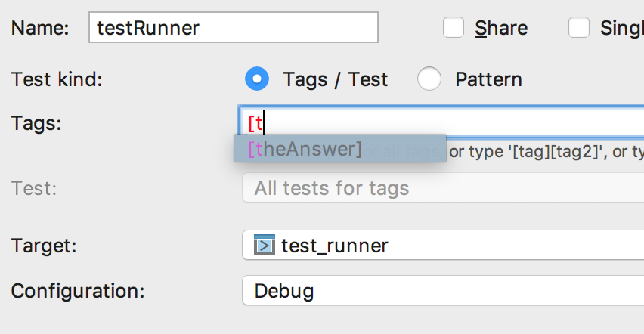The height and width of the screenshot is (334, 644).
Task: Click the tag syntax hint text
Action: (544, 152)
